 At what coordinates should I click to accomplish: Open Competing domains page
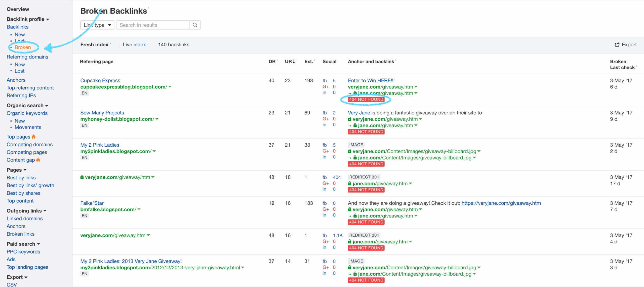[x=30, y=144]
